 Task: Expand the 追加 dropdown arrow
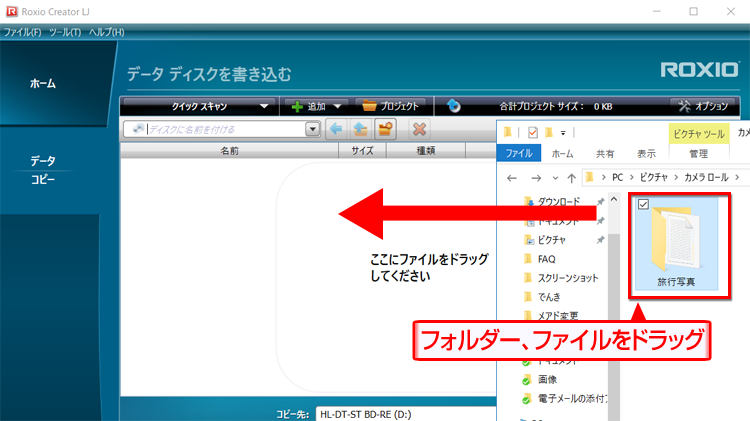pyautogui.click(x=338, y=106)
